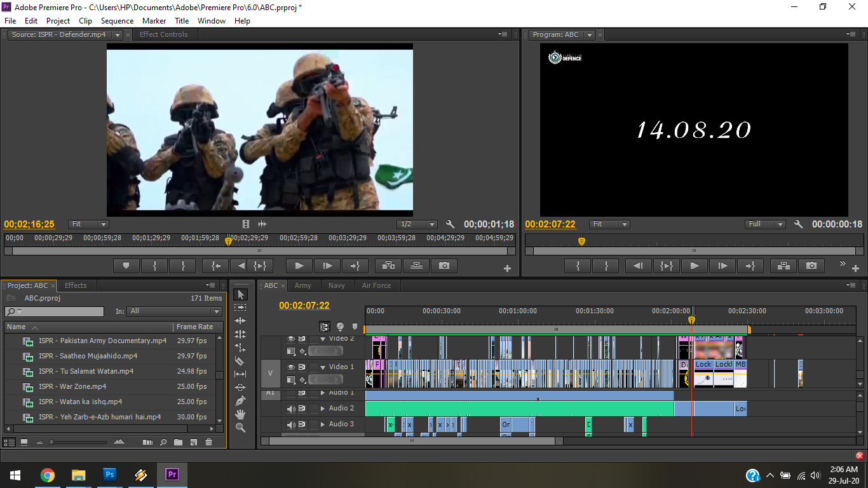Open the Clip menu
Image resolution: width=868 pixels, height=488 pixels.
point(85,20)
